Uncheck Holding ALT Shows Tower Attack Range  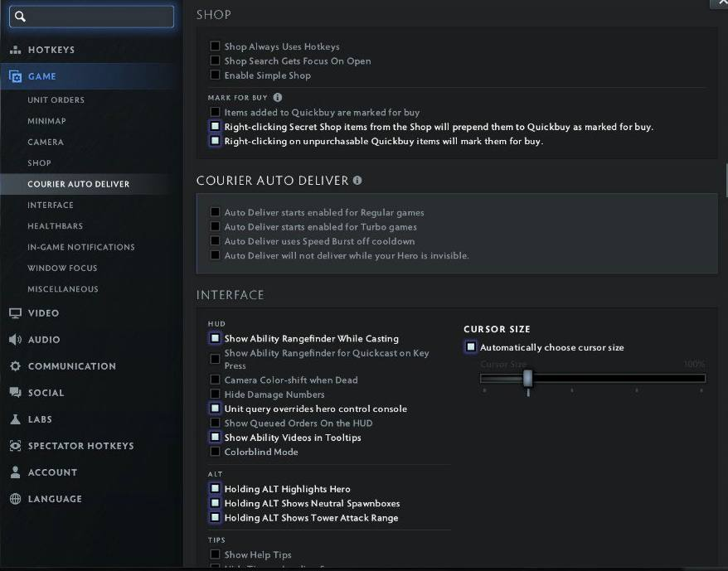216,518
